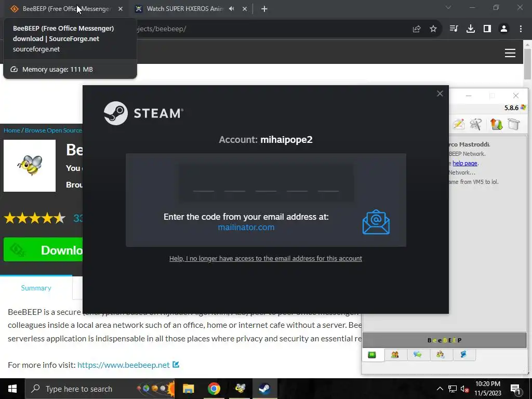
Task: Click 'Help, I no longer have access' link
Action: pyautogui.click(x=265, y=259)
